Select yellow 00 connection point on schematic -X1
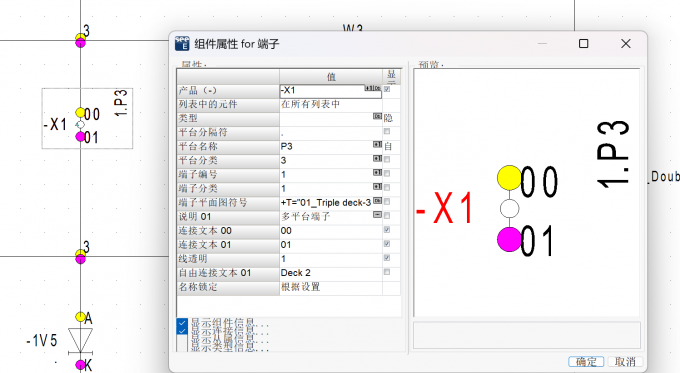The height and width of the screenshot is (373, 680). 80,113
